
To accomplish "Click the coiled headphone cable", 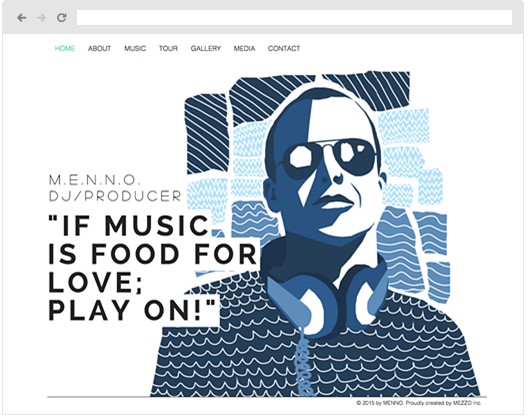I will pos(304,365).
